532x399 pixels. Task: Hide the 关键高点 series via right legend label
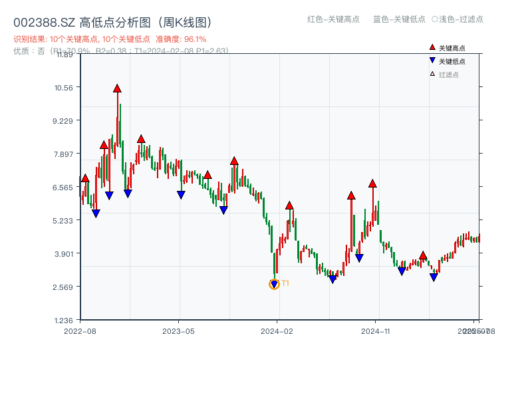(452, 48)
